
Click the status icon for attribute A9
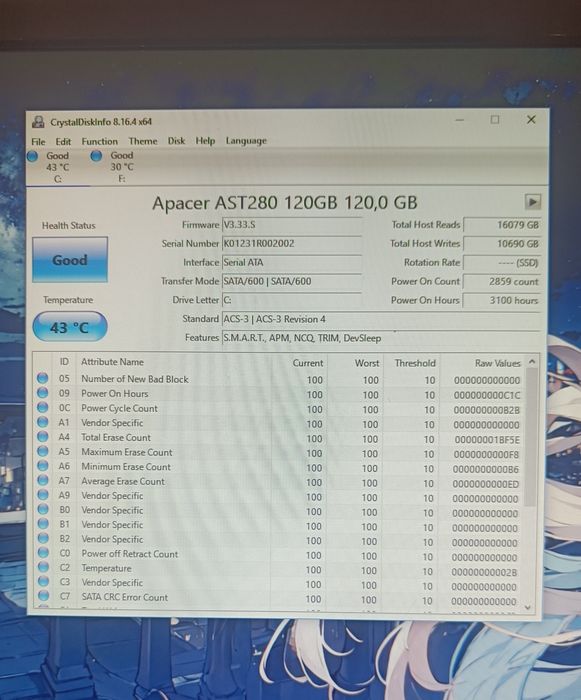click(43, 495)
